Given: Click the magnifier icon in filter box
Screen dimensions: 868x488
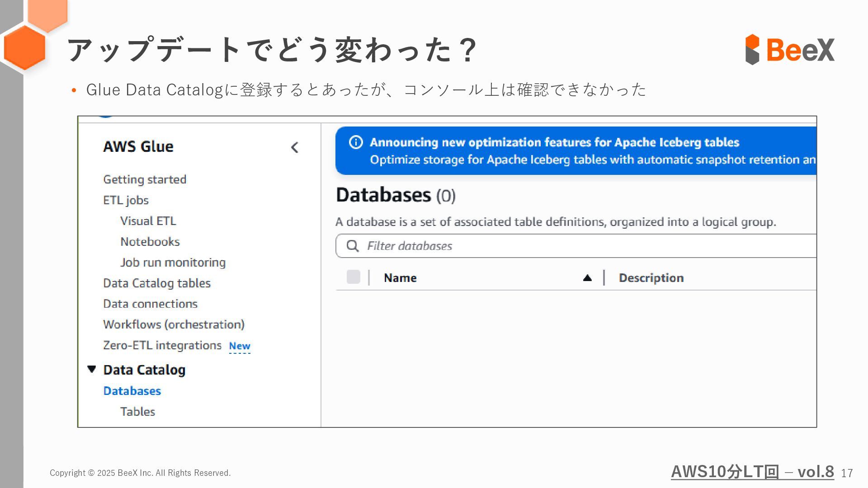Looking at the screenshot, I should 352,246.
